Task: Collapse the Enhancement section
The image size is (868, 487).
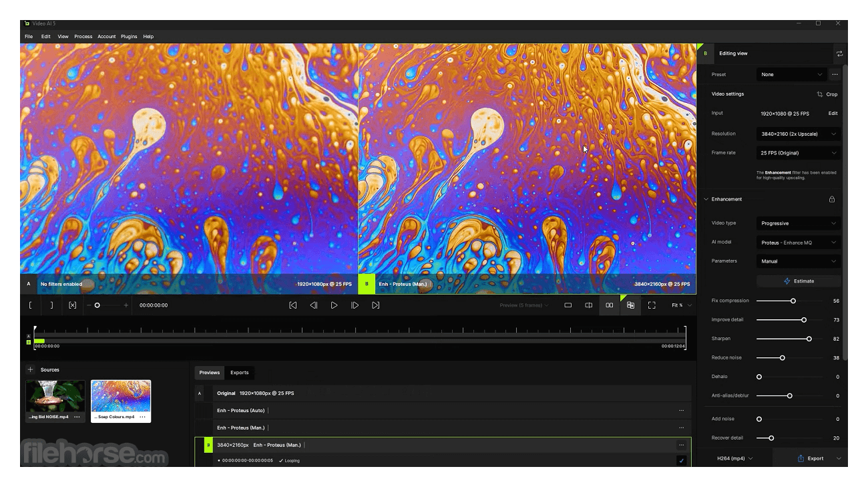Action: pyautogui.click(x=706, y=199)
